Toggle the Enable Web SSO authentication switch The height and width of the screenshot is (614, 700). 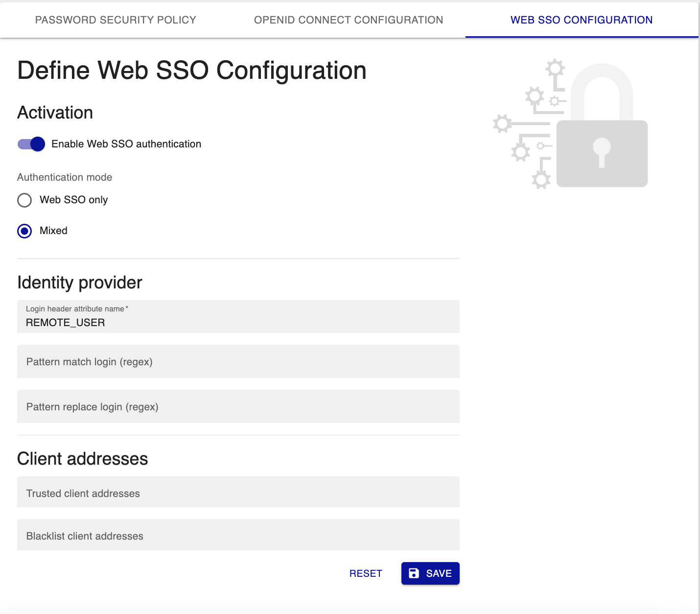pyautogui.click(x=31, y=144)
